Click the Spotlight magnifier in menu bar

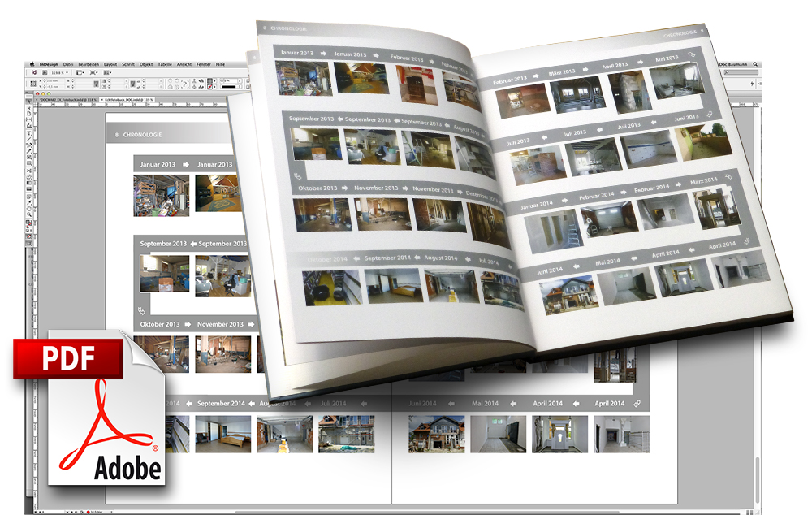coord(755,64)
